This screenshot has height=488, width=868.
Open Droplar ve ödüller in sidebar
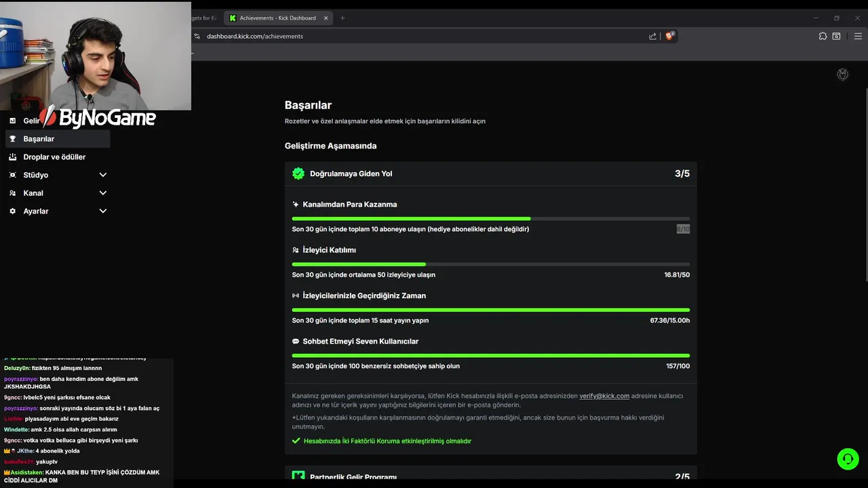54,157
